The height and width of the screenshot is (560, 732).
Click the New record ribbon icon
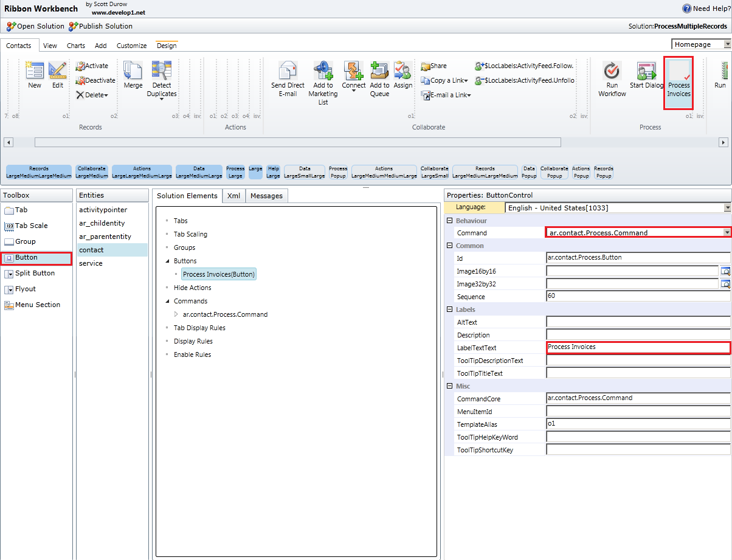tap(35, 70)
